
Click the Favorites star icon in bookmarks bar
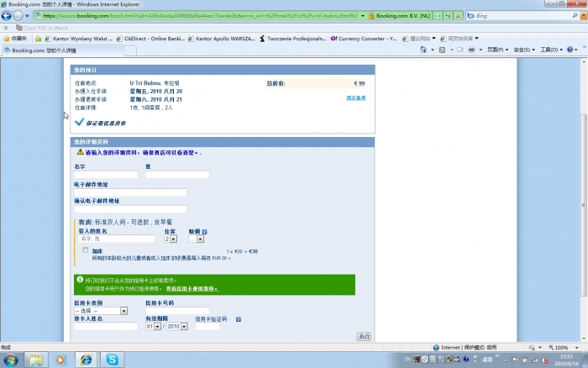point(7,38)
